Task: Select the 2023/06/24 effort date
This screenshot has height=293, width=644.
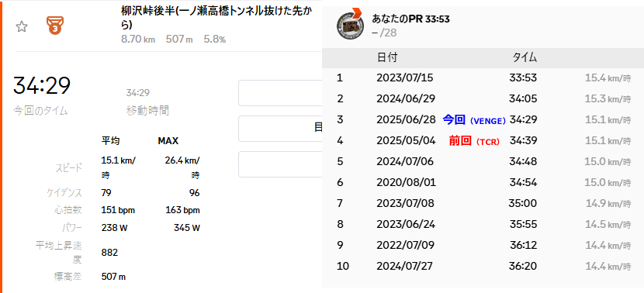Action: tap(405, 224)
